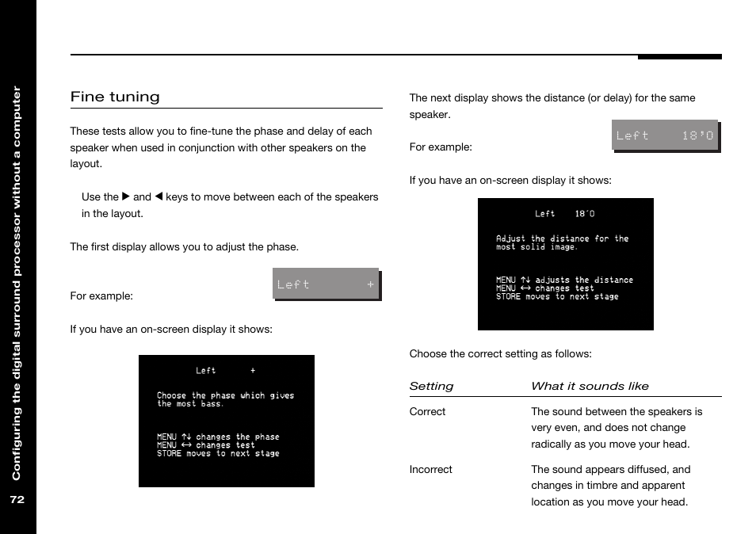
Task: Click the distance on-screen display image
Action: coord(566,264)
